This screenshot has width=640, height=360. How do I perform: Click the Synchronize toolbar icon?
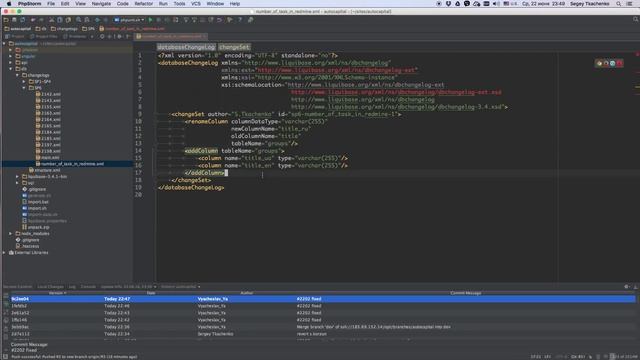(22, 20)
